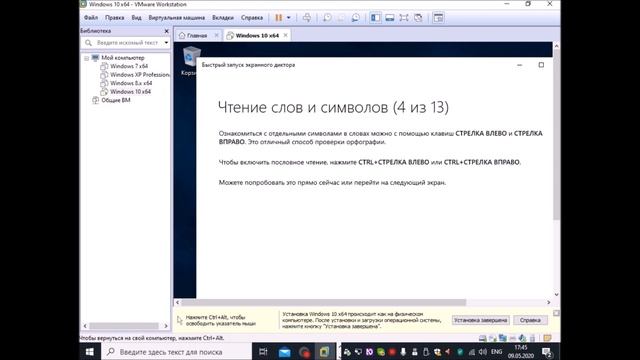Close the Главная tab
The image size is (640, 360).
coord(216,36)
